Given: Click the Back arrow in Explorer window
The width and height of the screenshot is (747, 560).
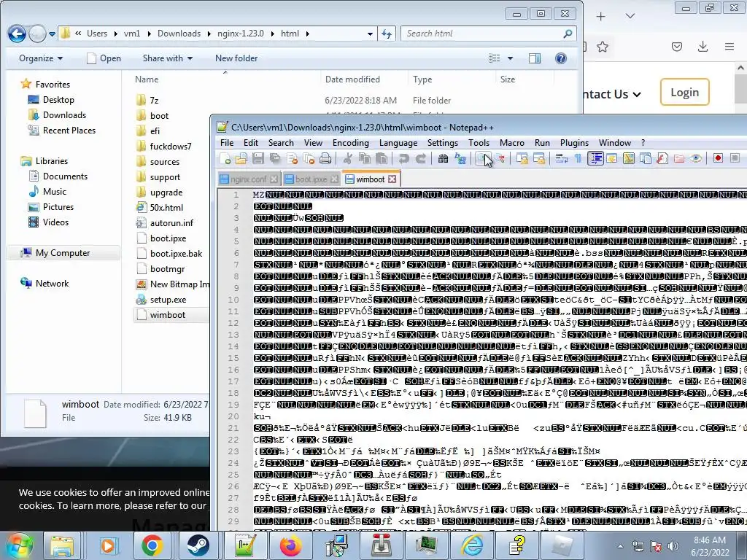Looking at the screenshot, I should click(x=17, y=34).
